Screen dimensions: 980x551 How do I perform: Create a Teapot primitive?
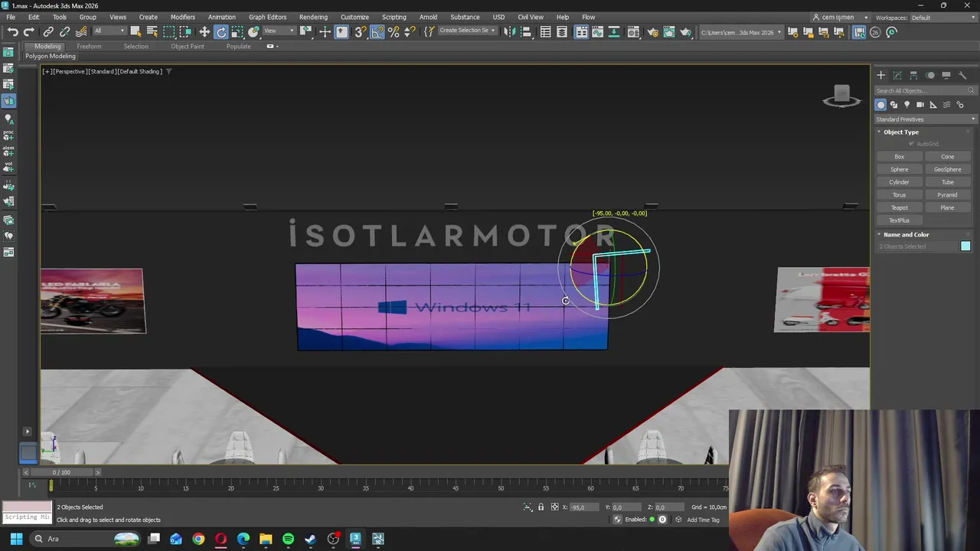[899, 207]
